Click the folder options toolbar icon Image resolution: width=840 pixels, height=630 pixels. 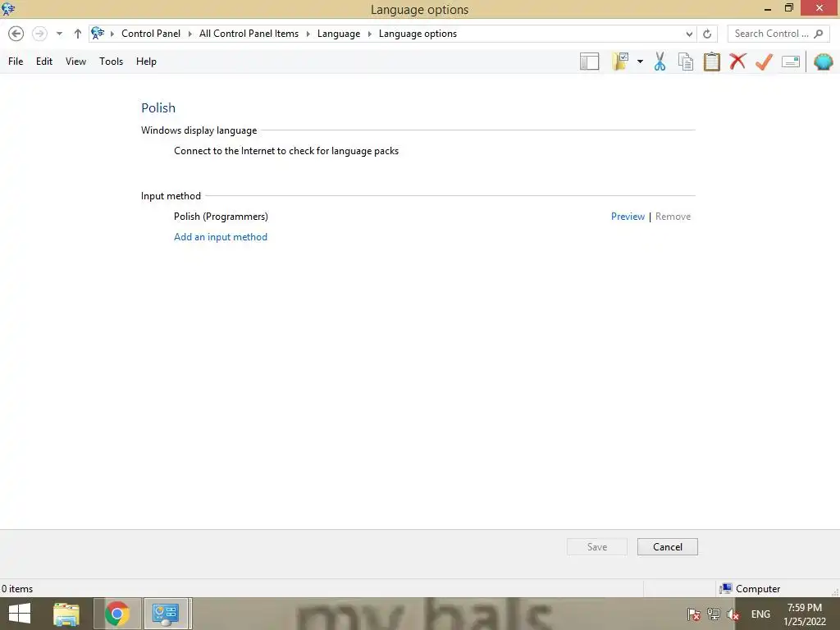[620, 62]
